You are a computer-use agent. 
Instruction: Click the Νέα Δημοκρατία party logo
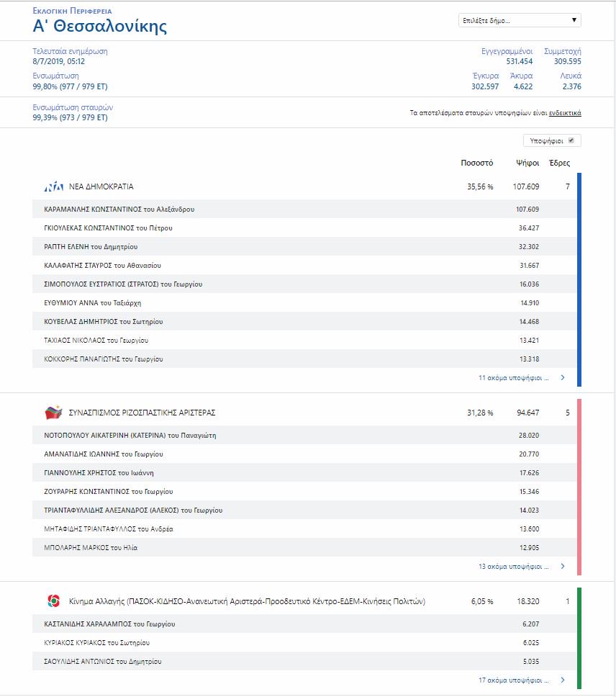pos(54,186)
